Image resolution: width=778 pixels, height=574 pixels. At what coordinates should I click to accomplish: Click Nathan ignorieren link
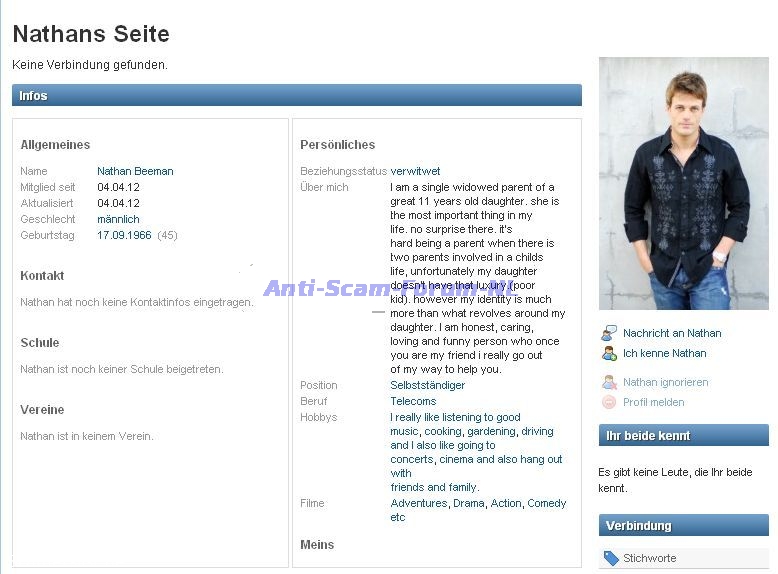coord(665,382)
